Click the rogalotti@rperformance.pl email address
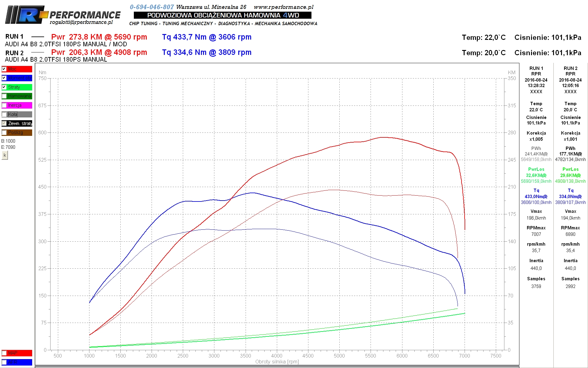Image resolution: width=588 pixels, height=368 pixels. (x=81, y=22)
